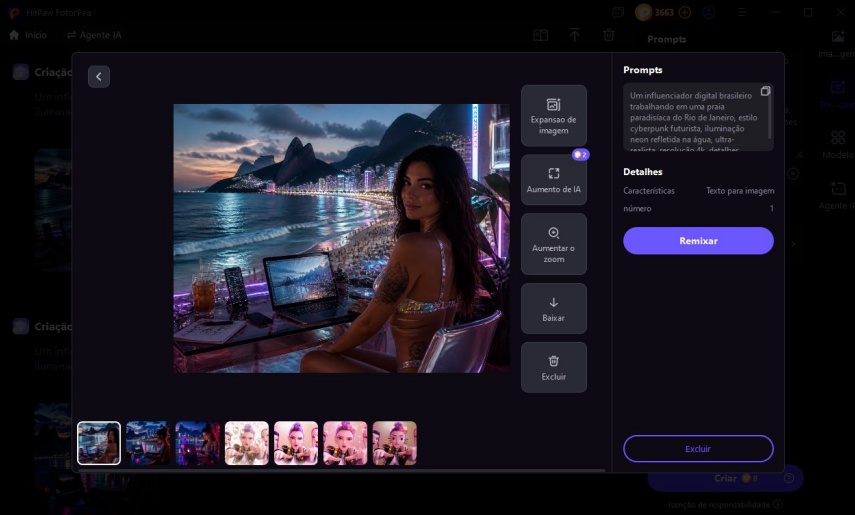Click the purple Remixar button

click(x=698, y=241)
